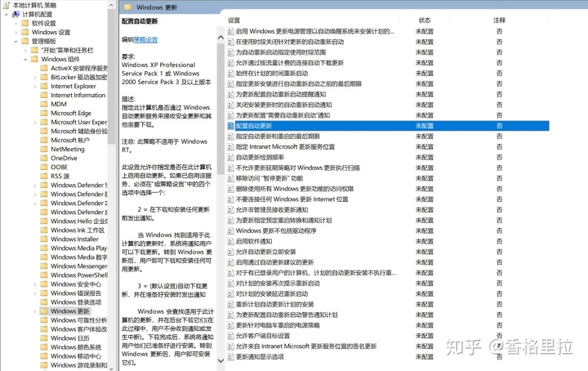Click the description pane scroll-up arrow
Screen dimensions: 588x371
point(220,38)
